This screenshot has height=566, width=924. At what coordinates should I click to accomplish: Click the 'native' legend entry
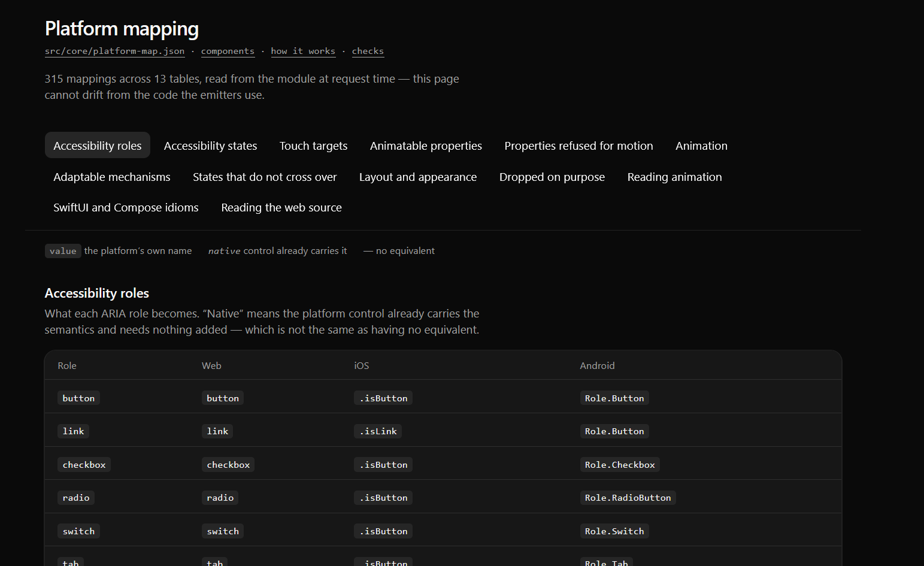click(277, 251)
